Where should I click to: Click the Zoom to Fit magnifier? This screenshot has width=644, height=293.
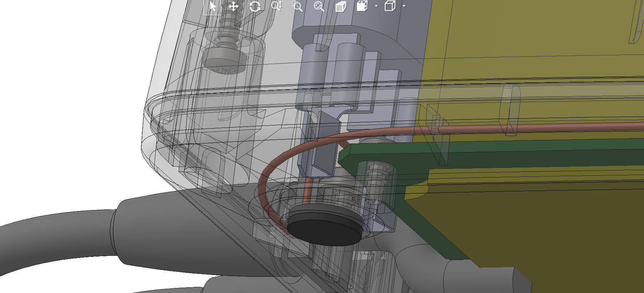click(319, 7)
